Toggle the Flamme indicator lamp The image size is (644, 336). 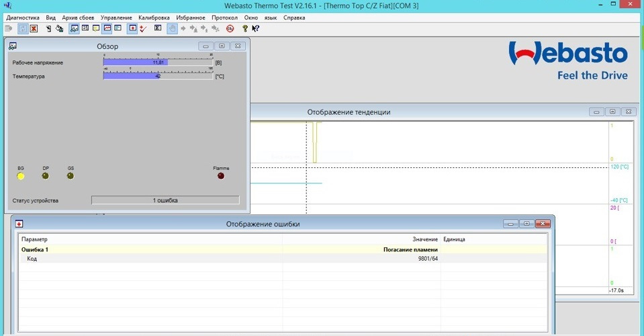click(221, 176)
